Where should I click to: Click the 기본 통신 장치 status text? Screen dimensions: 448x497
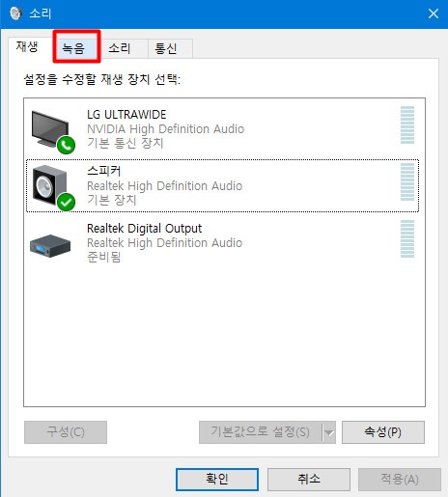126,143
